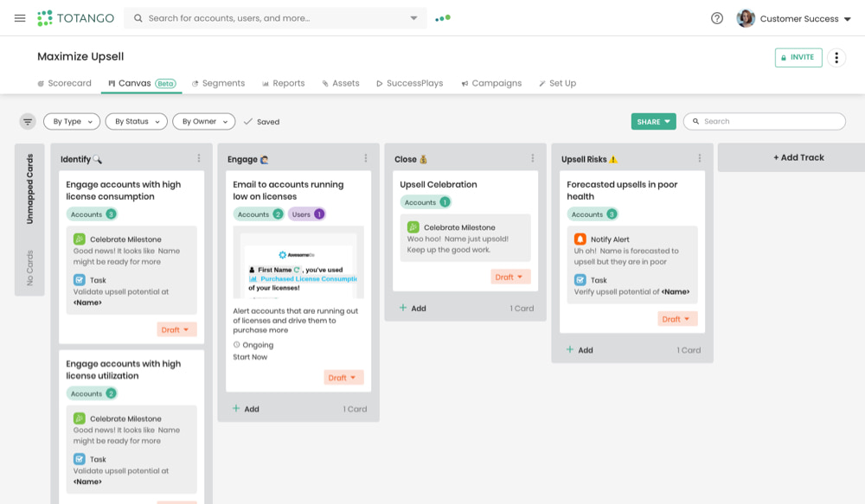
Task: Click the search magnifier icon in top bar
Action: pos(138,18)
